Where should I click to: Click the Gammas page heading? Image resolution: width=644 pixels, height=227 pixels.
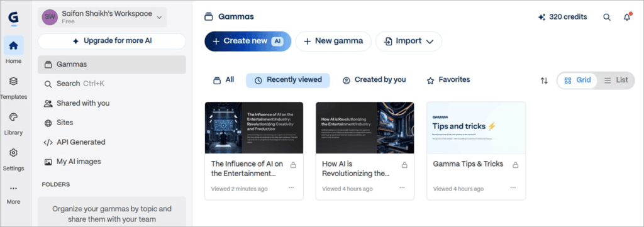236,17
